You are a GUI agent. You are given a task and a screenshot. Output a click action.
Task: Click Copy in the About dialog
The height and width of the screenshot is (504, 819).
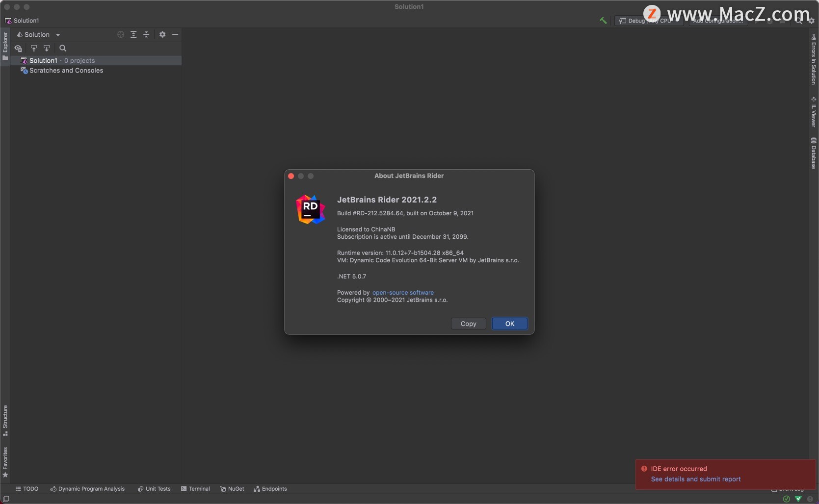click(469, 324)
